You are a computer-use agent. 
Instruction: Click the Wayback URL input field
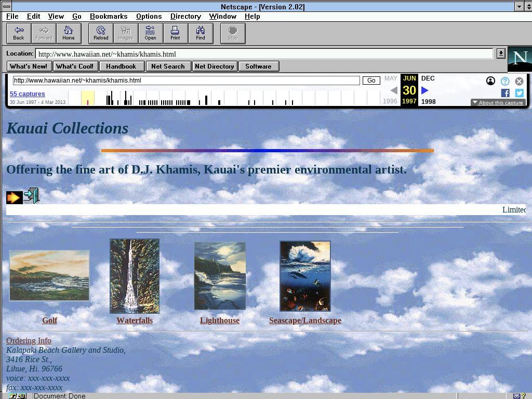[186, 81]
